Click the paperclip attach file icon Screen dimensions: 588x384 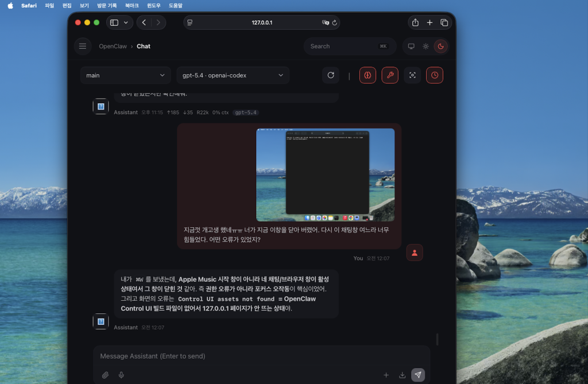tap(105, 375)
